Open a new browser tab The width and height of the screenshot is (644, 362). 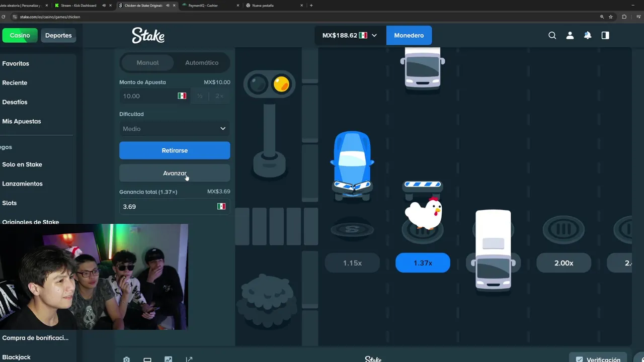pos(311,6)
